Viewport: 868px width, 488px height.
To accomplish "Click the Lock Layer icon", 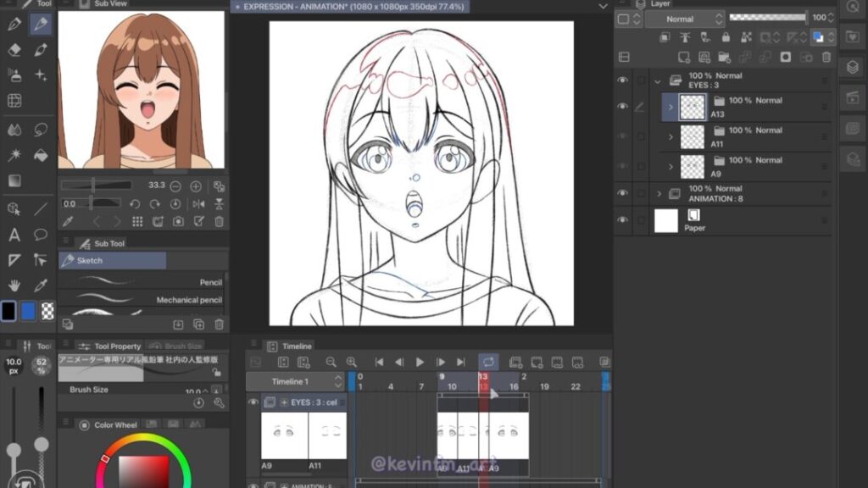I will click(x=725, y=38).
